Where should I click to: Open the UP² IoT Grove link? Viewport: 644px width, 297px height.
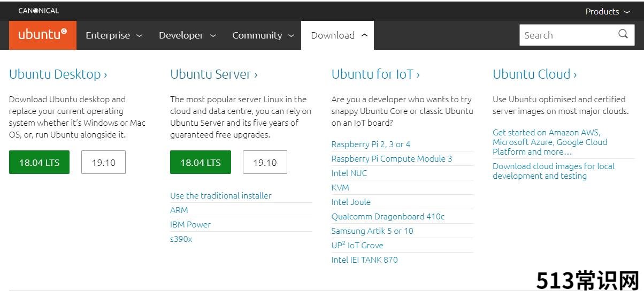coord(357,245)
